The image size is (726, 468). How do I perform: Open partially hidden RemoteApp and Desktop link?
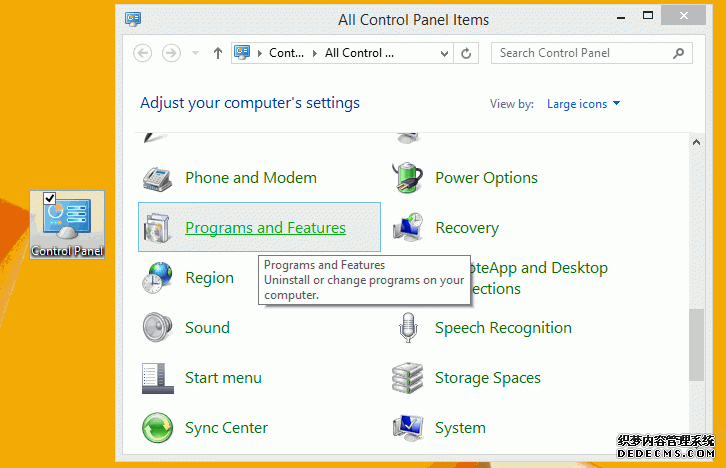click(x=539, y=278)
